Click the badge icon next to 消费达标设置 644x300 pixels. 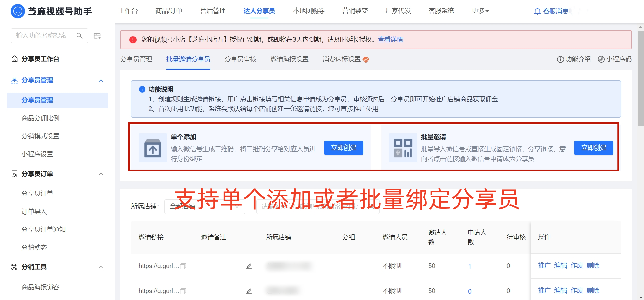pos(366,60)
